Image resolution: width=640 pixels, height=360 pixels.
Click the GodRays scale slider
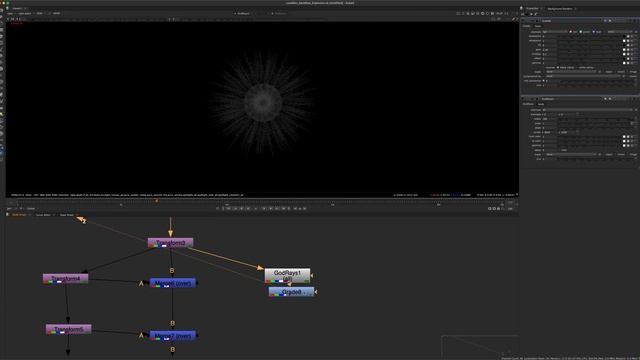pos(594,123)
